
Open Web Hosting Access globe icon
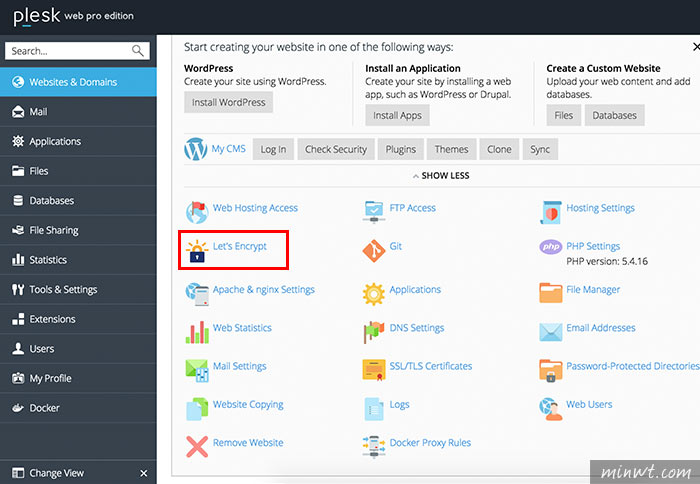tap(197, 212)
